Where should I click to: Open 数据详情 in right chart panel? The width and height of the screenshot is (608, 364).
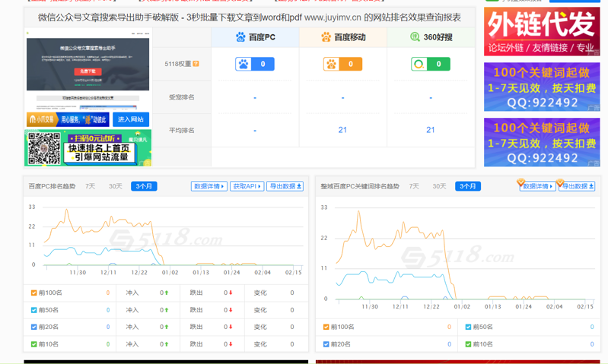538,186
